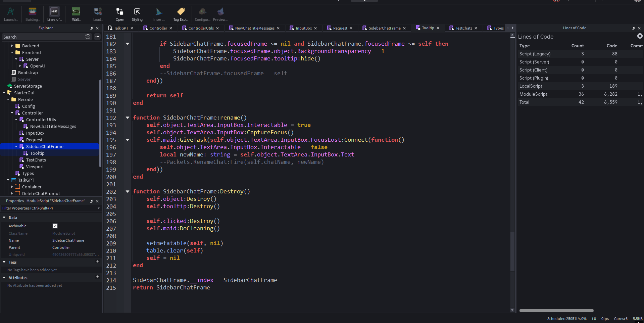Open the Explorer more options menu
644x323 pixels.
pyautogui.click(x=97, y=37)
